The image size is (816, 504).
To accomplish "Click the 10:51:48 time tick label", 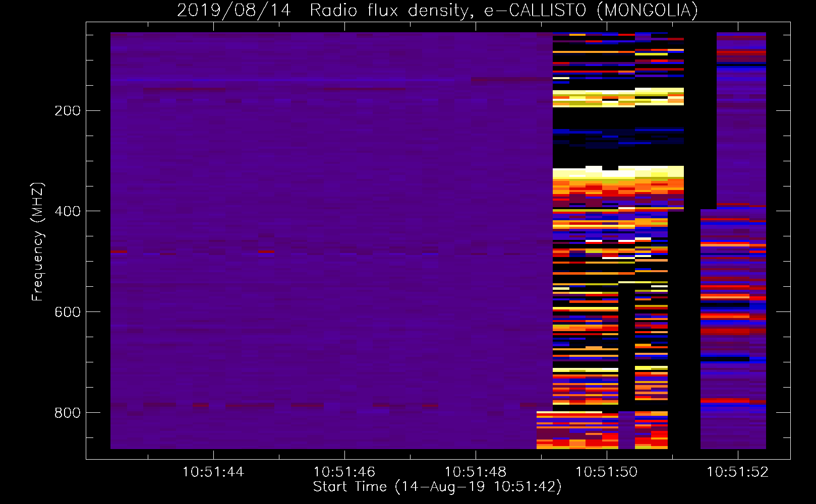I will [x=475, y=472].
